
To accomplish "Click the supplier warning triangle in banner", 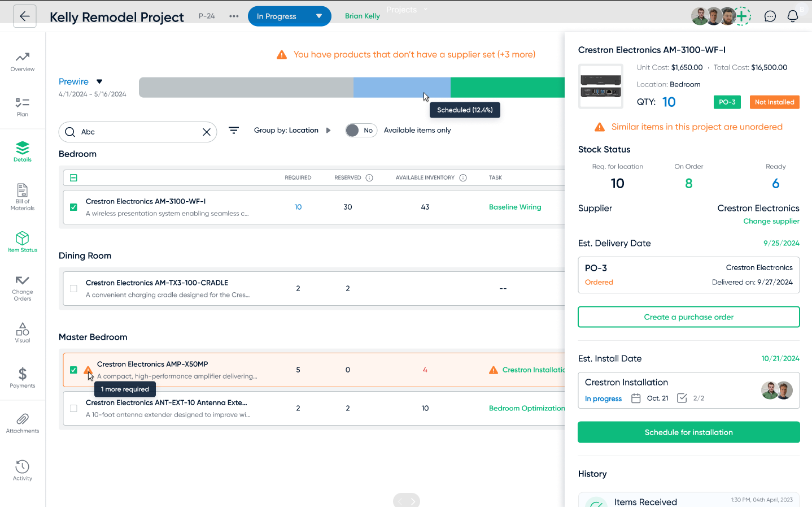I will click(282, 55).
